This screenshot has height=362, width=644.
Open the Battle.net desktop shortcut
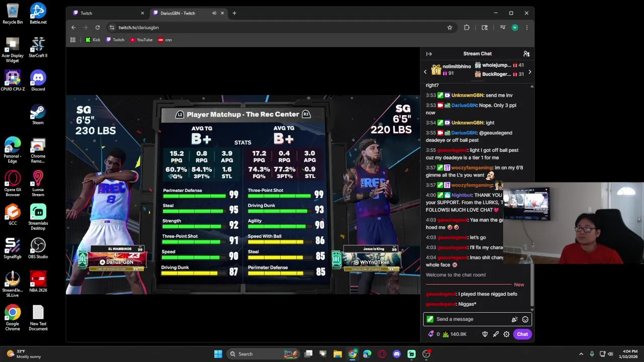[38, 14]
